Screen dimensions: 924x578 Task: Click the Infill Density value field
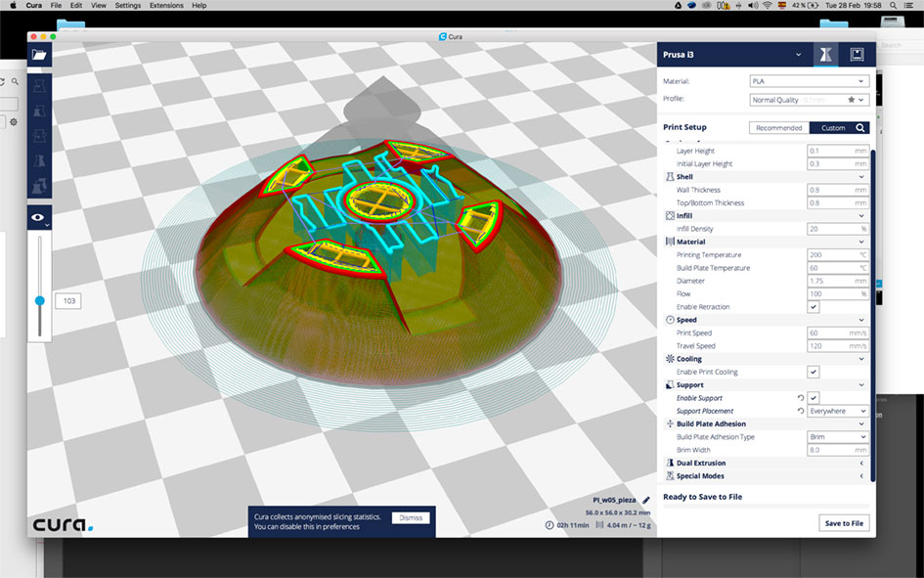[837, 229]
